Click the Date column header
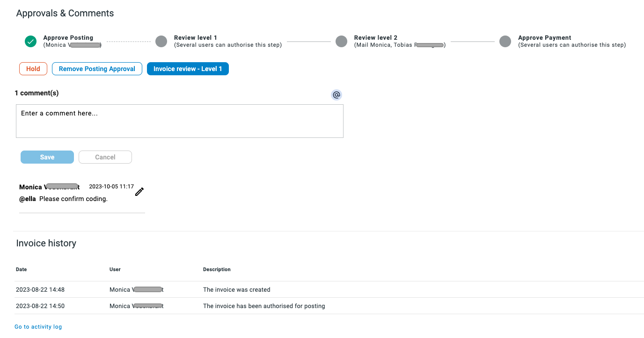This screenshot has width=644, height=338. [22, 269]
